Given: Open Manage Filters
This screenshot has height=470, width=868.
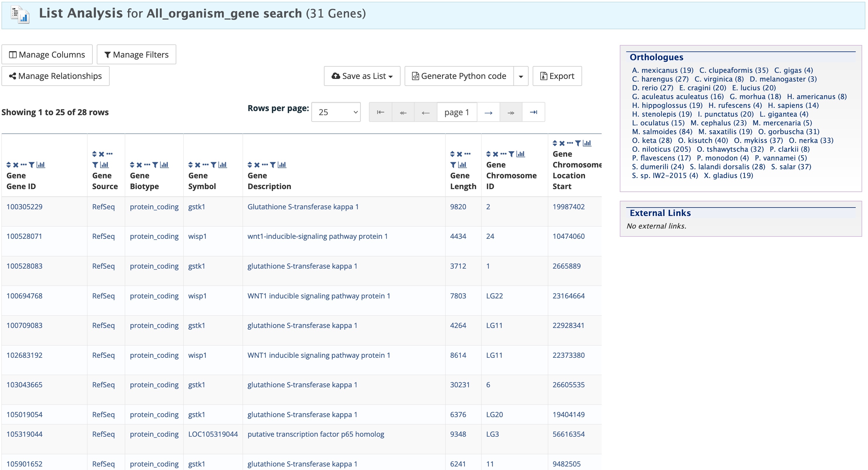Looking at the screenshot, I should click(x=137, y=55).
